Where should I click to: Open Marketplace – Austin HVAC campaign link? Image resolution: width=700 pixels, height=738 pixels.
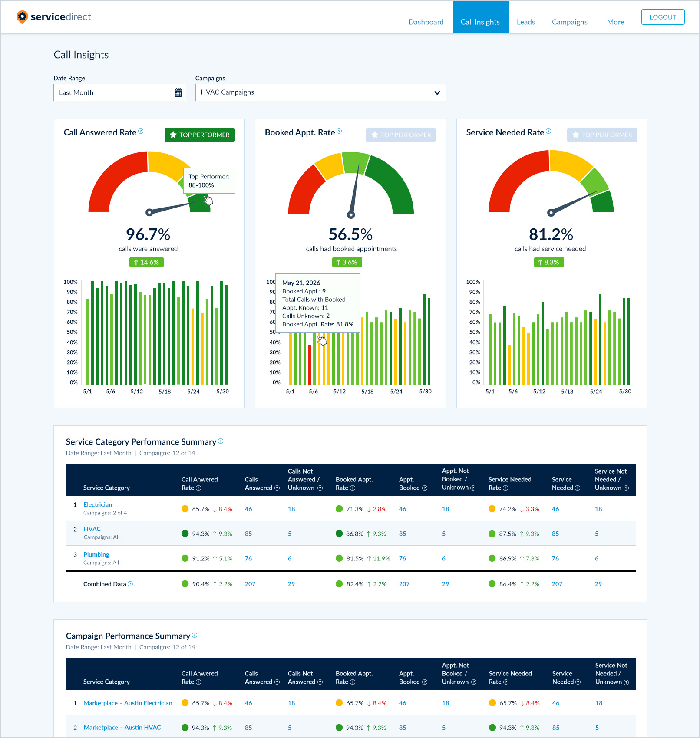tap(122, 727)
